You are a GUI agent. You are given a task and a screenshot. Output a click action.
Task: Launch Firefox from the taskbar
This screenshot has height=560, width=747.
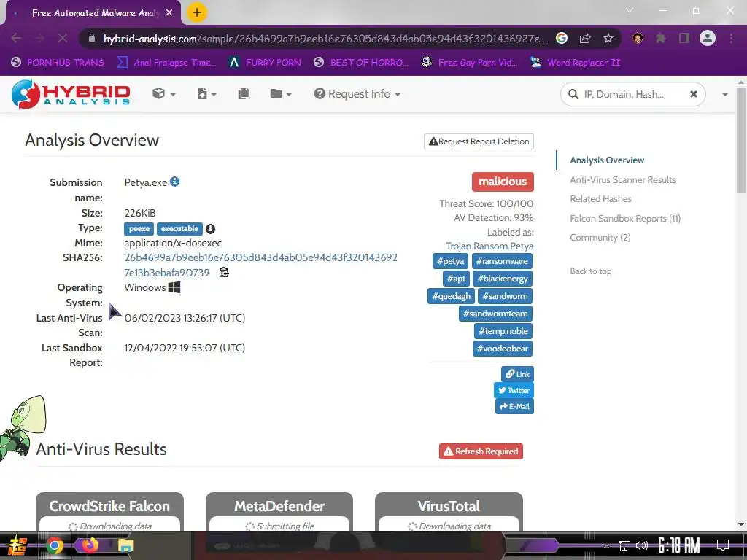pyautogui.click(x=90, y=545)
